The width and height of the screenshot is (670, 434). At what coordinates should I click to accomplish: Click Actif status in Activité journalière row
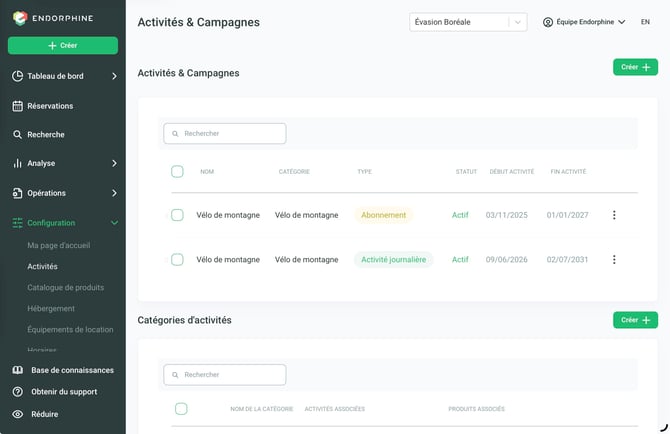pos(460,259)
